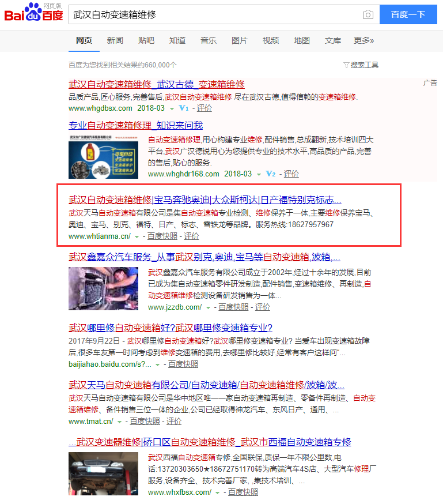Open the 更多» more categories menu
Screen dimensions: 443x504
click(364, 40)
